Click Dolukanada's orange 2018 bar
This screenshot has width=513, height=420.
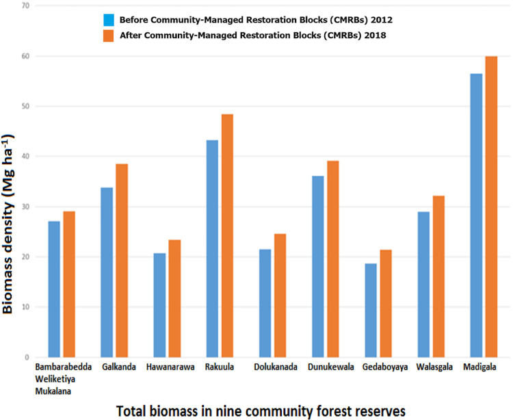pyautogui.click(x=280, y=296)
